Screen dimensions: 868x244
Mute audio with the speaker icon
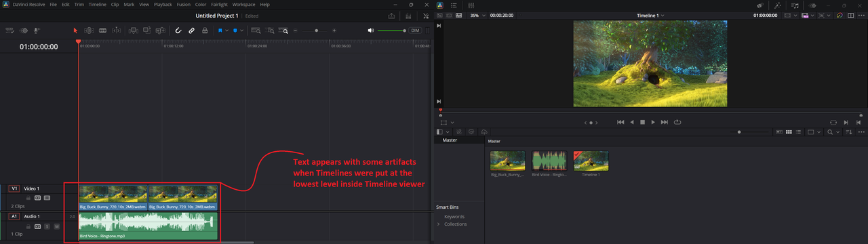(371, 30)
